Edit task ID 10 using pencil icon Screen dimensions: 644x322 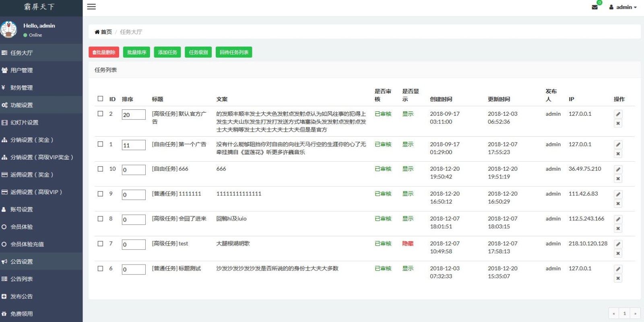[x=618, y=170]
